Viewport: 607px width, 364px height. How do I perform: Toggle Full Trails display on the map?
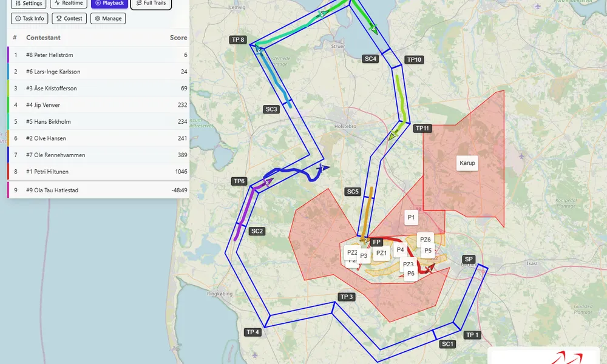[151, 3]
